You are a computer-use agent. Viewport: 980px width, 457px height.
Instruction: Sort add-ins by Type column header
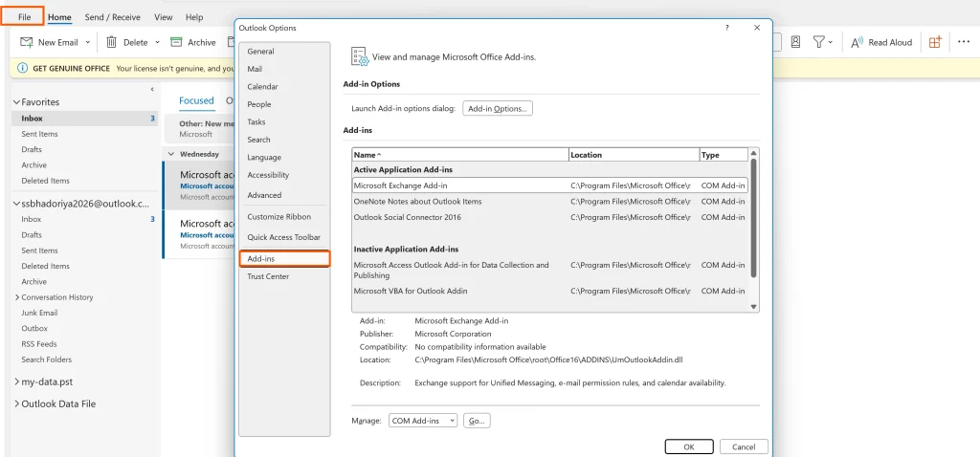click(x=724, y=155)
